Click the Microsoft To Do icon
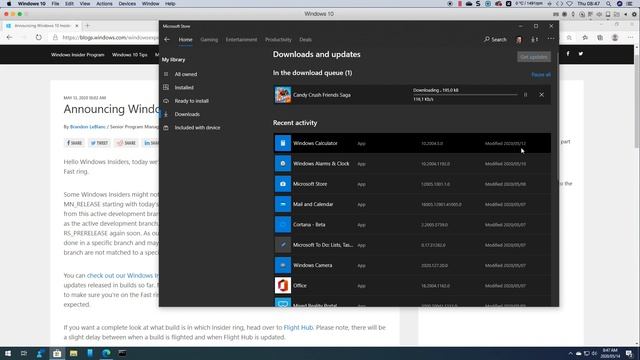 point(282,245)
